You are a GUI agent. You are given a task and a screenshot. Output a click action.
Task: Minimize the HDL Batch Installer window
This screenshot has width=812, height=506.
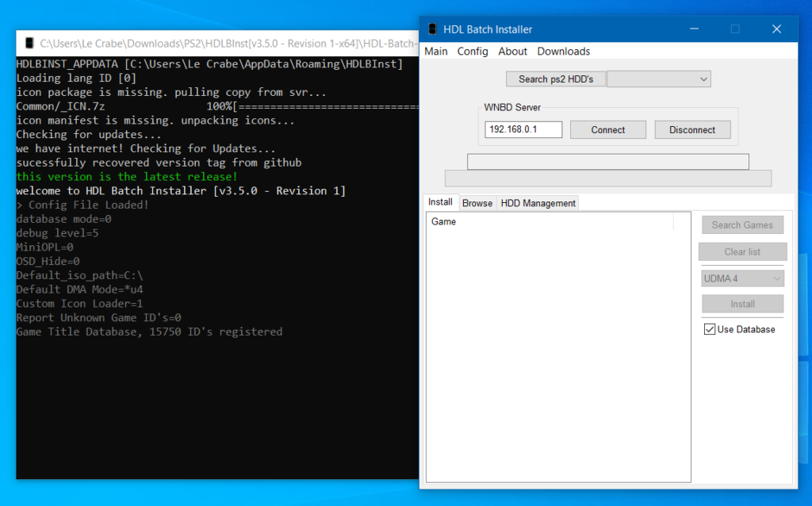coord(695,29)
